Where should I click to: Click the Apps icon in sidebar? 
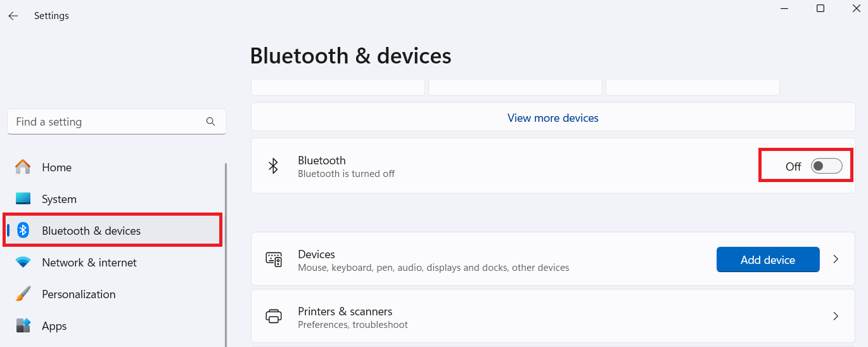point(23,325)
